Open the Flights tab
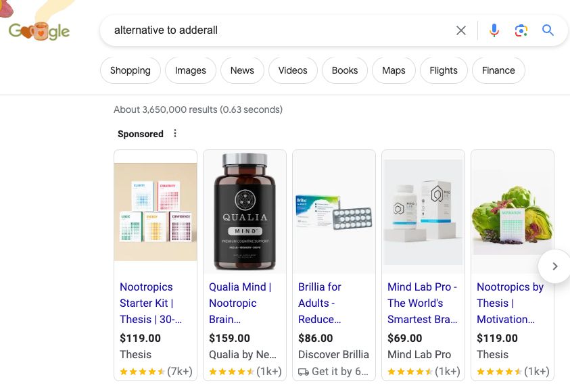The width and height of the screenshot is (570, 392). click(443, 70)
